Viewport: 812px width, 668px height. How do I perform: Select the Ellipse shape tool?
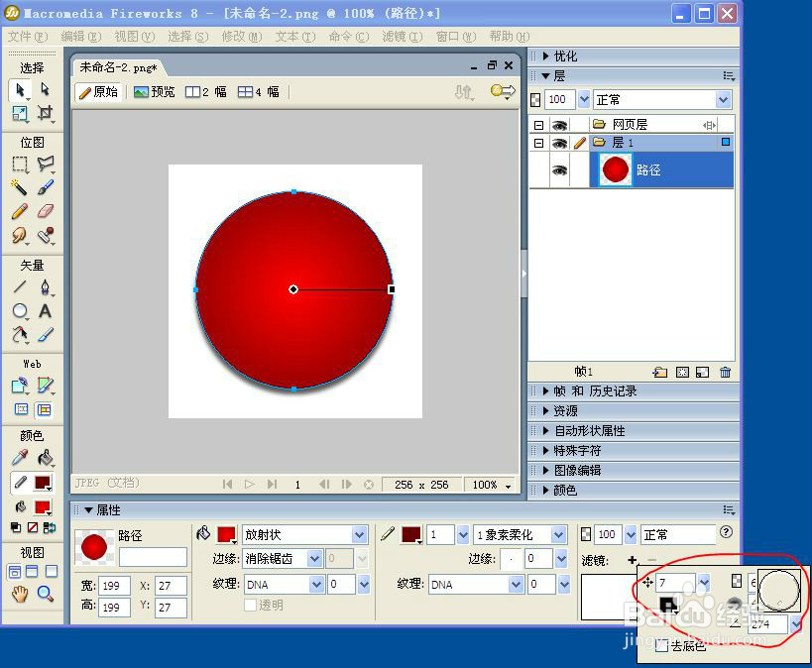click(20, 310)
